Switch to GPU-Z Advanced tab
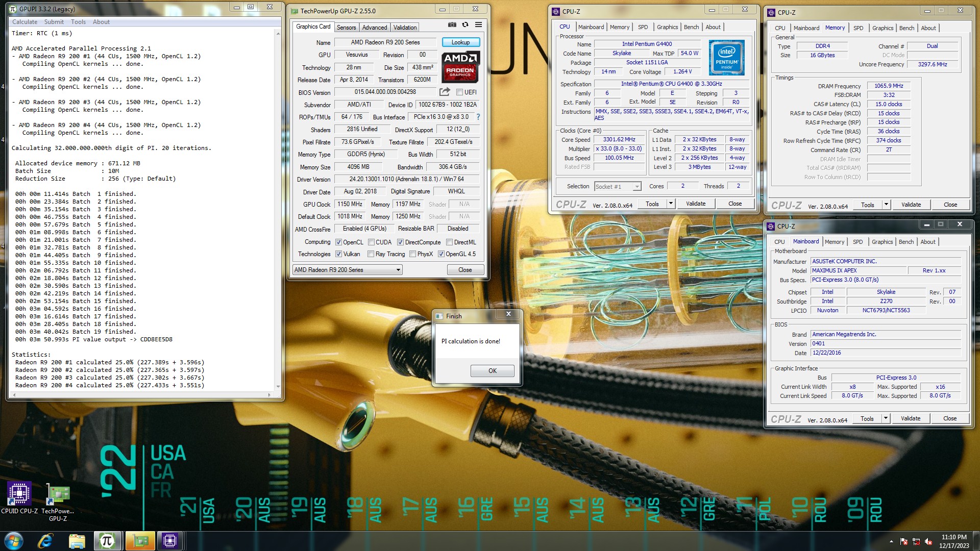Image resolution: width=980 pixels, height=551 pixels. click(375, 28)
